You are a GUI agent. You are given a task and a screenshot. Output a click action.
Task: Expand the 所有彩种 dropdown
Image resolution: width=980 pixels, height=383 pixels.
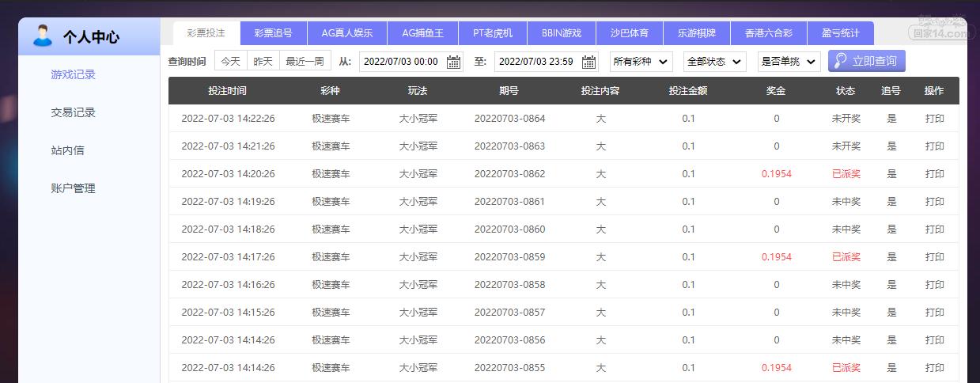click(x=641, y=62)
